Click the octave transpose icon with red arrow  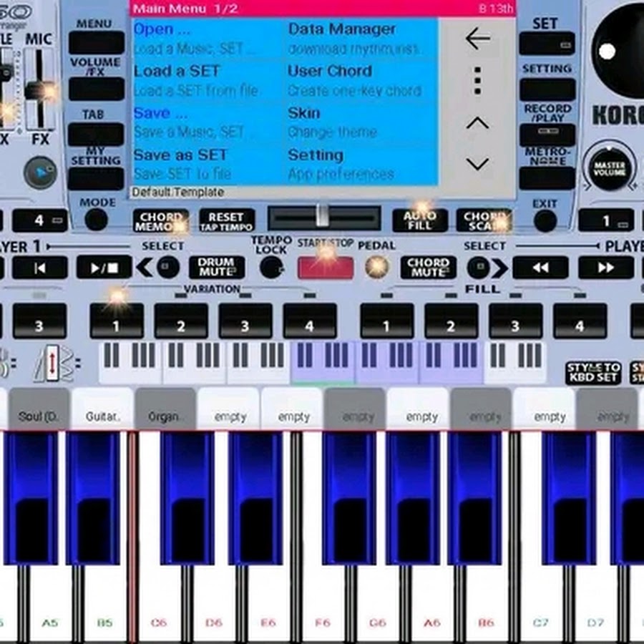(x=54, y=364)
